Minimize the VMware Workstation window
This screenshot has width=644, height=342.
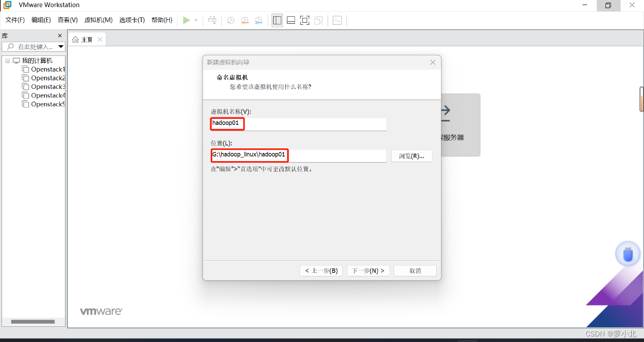[x=584, y=5]
